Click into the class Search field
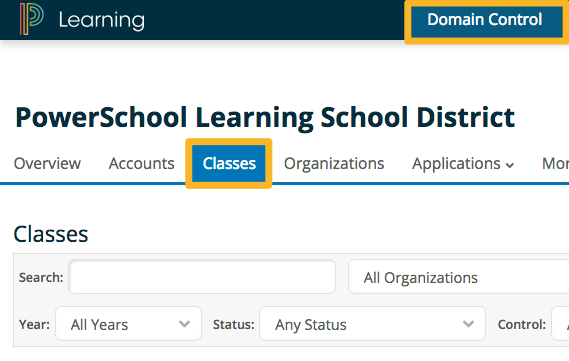Screen dimensions: 569x361 coord(202,277)
